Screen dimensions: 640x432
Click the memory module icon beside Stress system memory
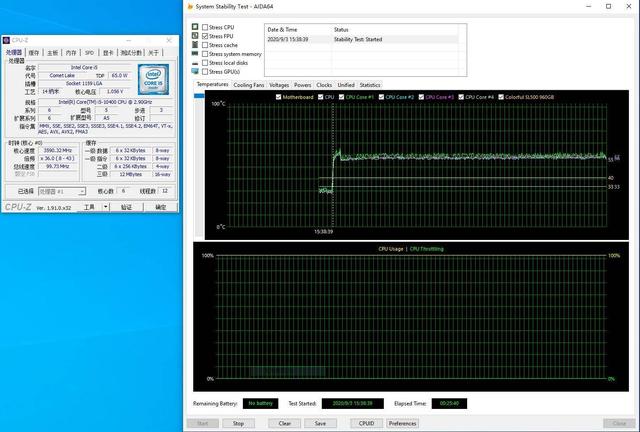(195, 54)
